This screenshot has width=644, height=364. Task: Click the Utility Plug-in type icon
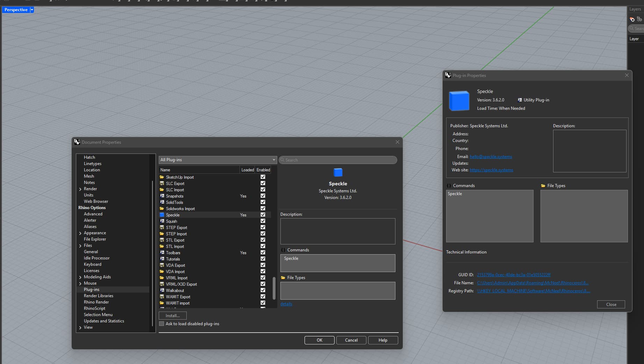click(x=520, y=100)
